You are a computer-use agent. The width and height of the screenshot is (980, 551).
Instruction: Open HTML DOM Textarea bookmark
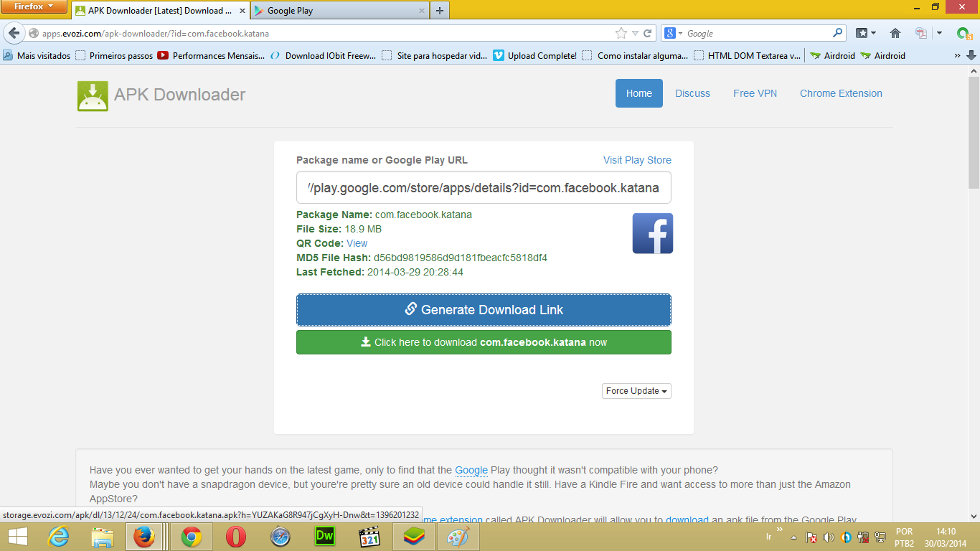pos(746,55)
